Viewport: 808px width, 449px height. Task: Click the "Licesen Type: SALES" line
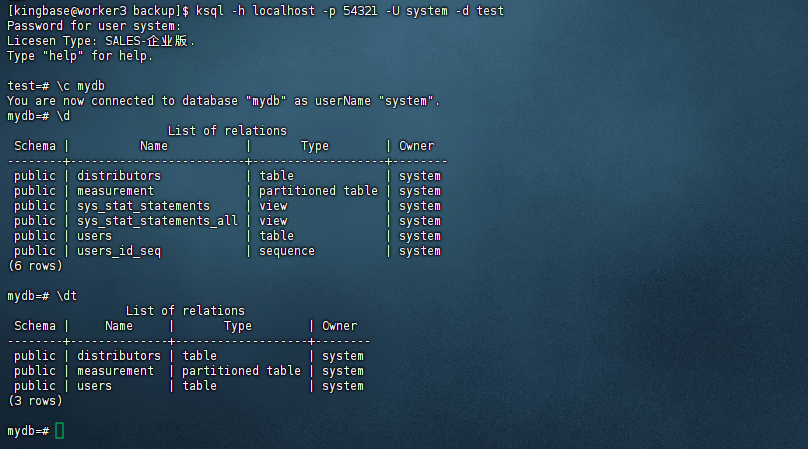(102, 41)
